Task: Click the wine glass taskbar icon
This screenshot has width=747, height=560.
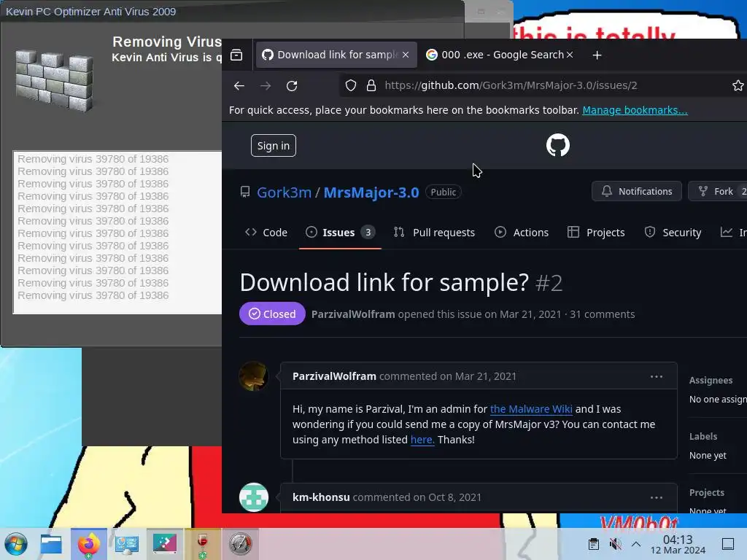Action: pyautogui.click(x=203, y=544)
